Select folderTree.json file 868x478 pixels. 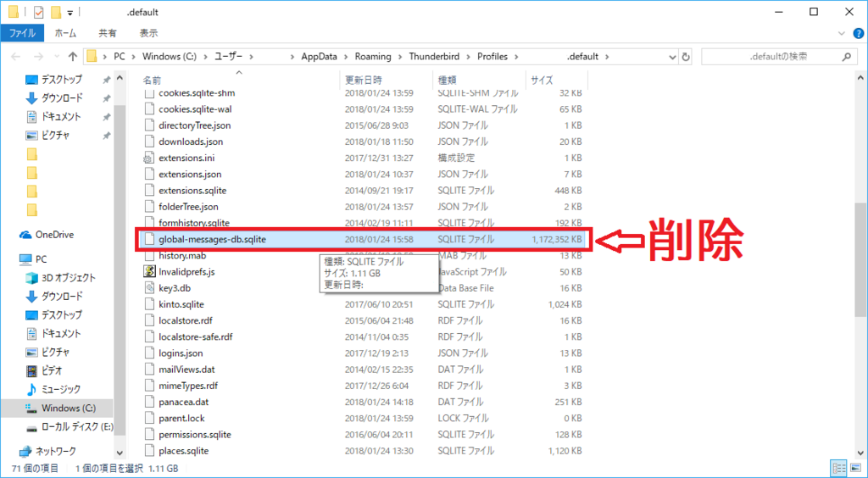[x=188, y=206]
